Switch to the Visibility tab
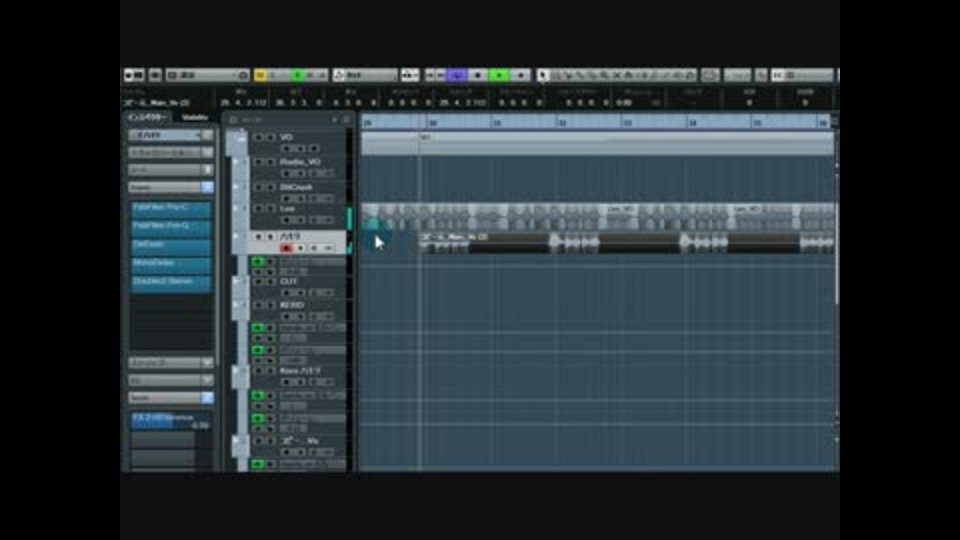This screenshot has width=960, height=540. pyautogui.click(x=195, y=117)
